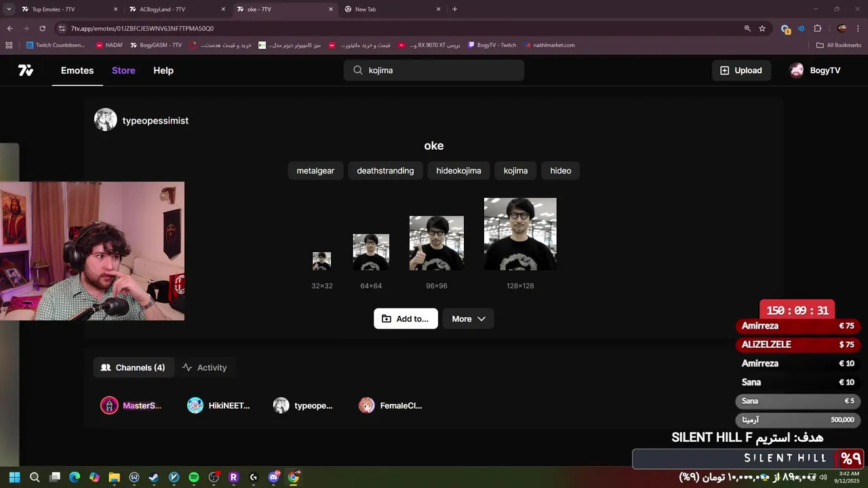Go back with the browser back arrow
The height and width of the screenshot is (488, 868).
point(9,28)
